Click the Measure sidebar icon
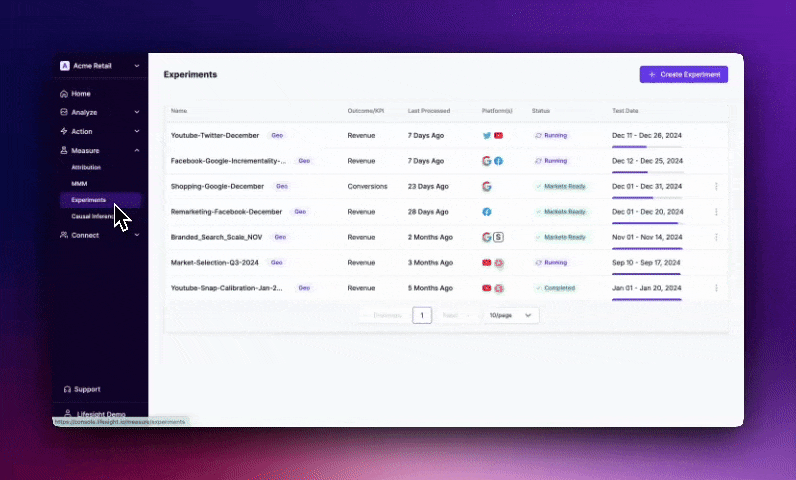The width and height of the screenshot is (796, 480). [x=64, y=150]
